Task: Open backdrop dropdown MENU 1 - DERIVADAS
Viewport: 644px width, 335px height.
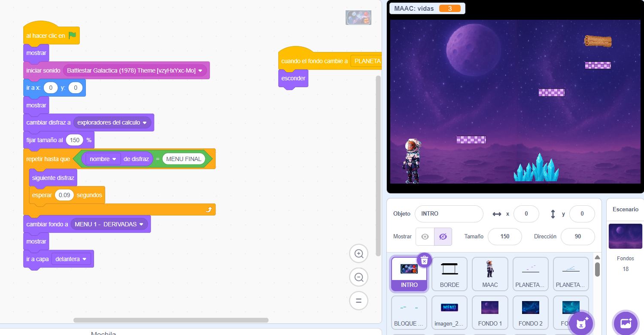Action: [141, 224]
